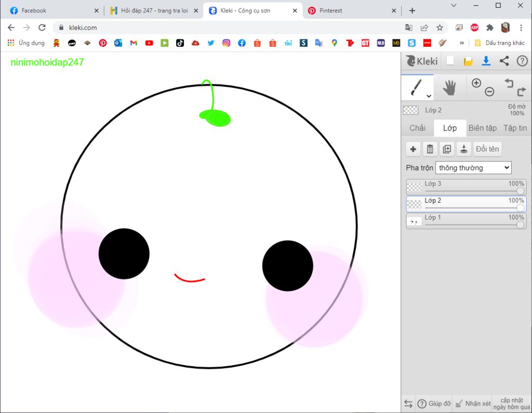Share this page from the address bar
532x413 pixels.
424,28
